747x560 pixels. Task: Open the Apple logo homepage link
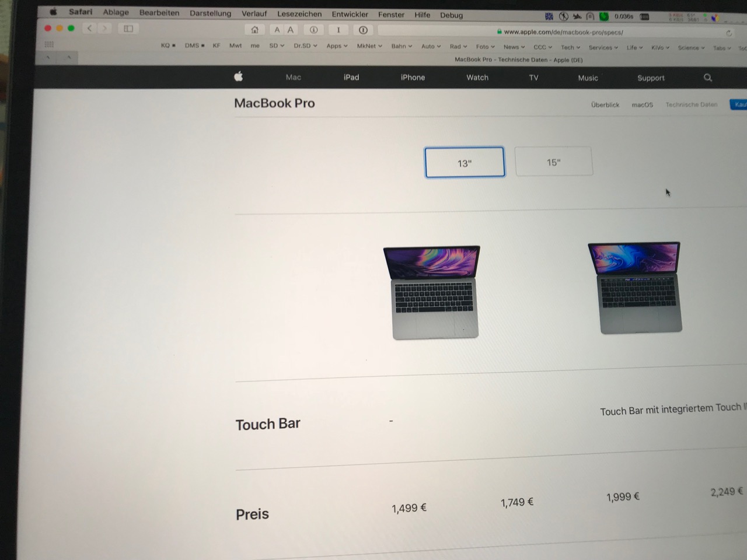[x=238, y=76]
